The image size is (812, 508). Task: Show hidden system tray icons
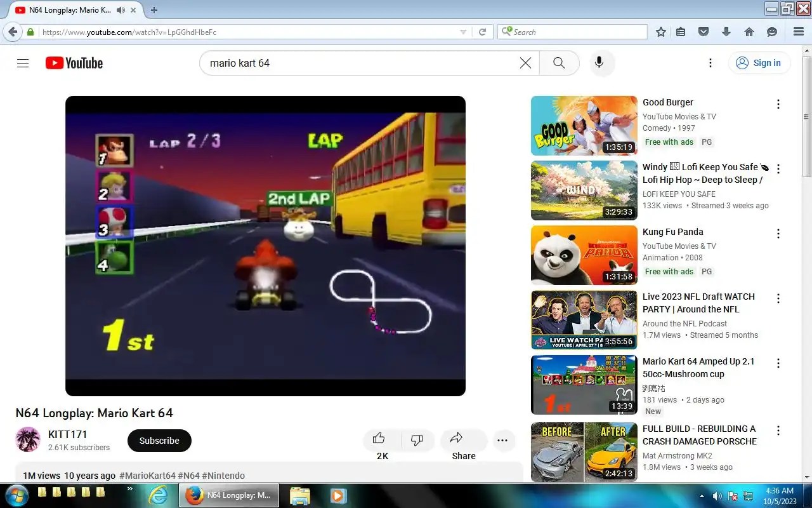pos(702,495)
